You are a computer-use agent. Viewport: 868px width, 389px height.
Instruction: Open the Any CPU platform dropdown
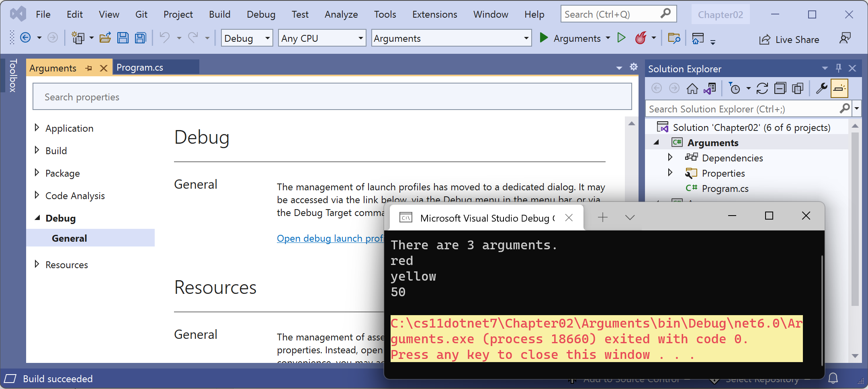322,38
